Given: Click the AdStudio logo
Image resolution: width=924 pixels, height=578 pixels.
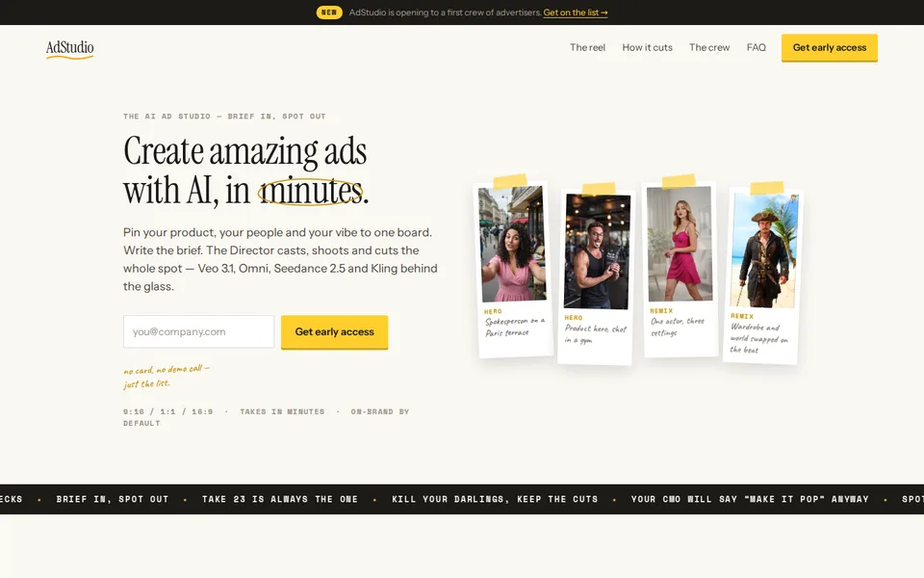Looking at the screenshot, I should (x=69, y=48).
